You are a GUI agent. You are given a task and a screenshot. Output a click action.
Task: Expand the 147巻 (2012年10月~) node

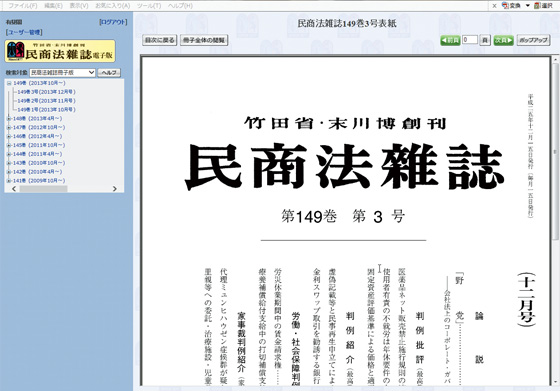9,127
